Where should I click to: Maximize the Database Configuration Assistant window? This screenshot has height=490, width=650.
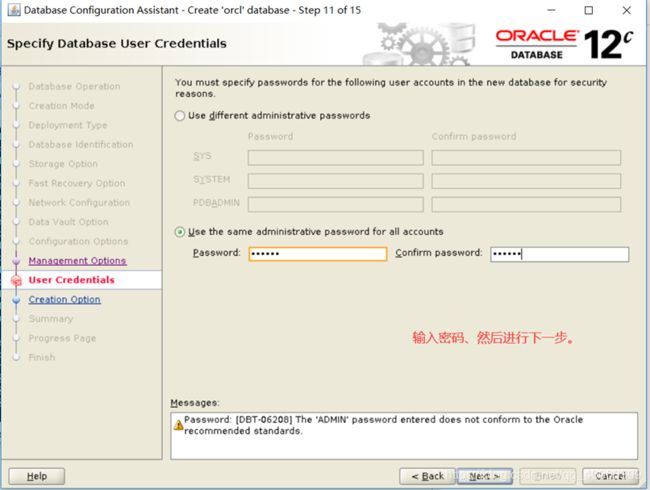pos(589,10)
